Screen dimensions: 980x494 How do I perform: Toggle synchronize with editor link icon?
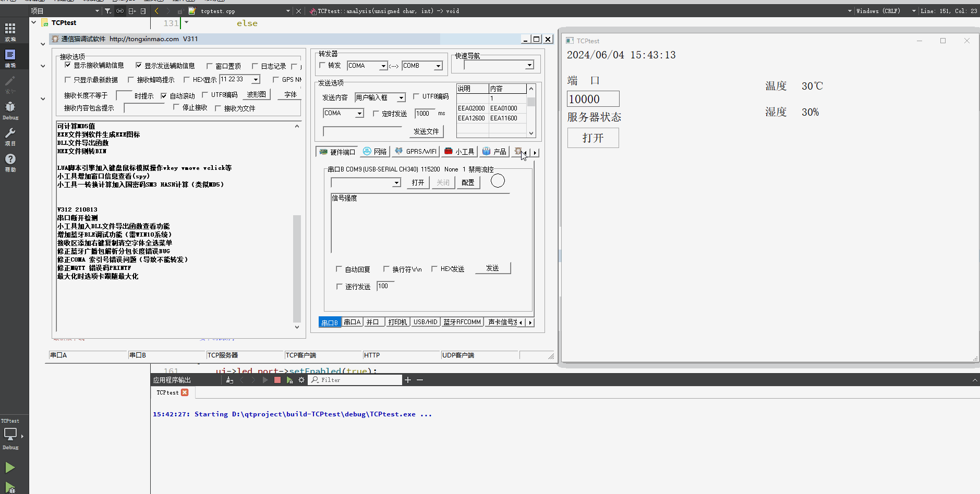pos(120,11)
